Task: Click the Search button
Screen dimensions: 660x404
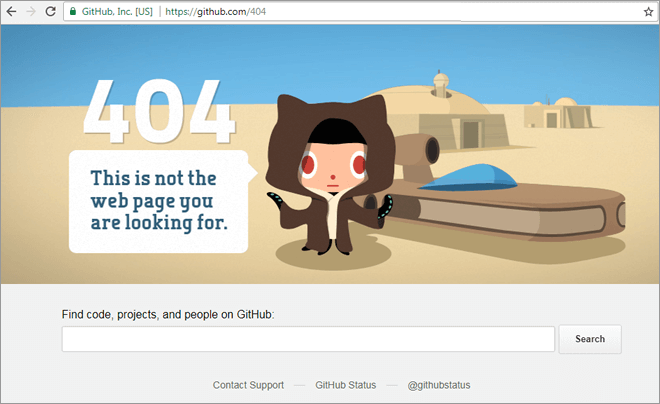Action: (x=590, y=339)
